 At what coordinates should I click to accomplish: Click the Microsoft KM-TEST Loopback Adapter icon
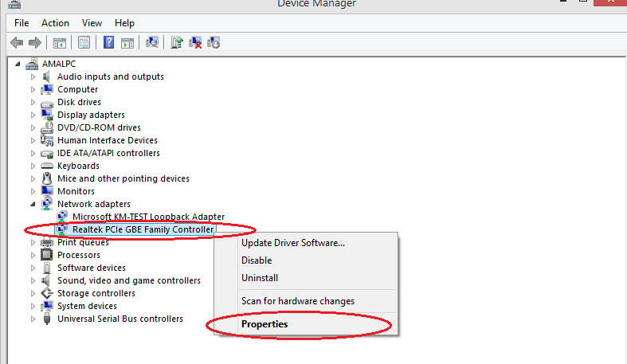(61, 217)
